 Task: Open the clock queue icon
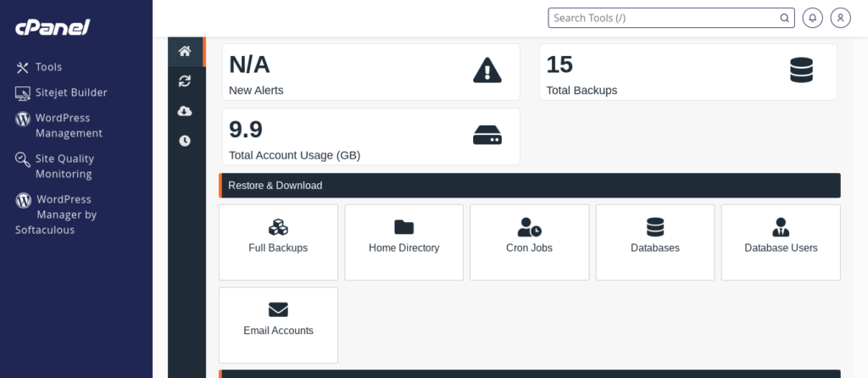tap(185, 142)
